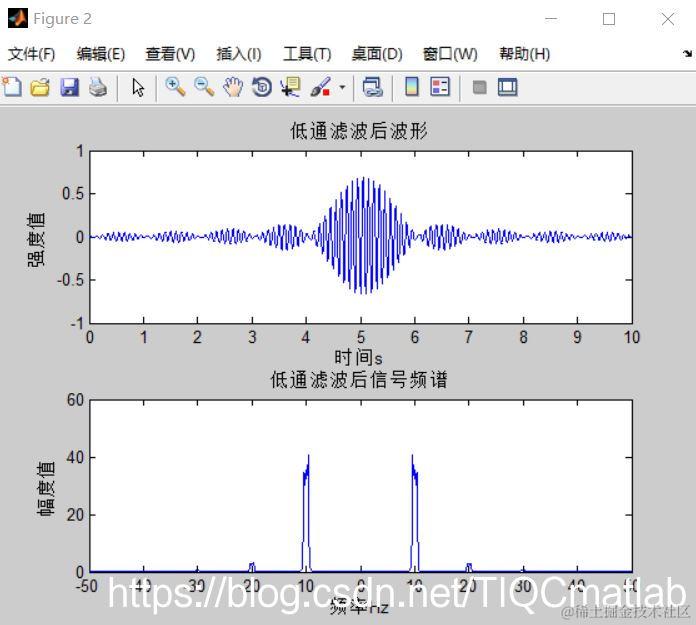Print the figure with the printer icon
Viewport: 696px width, 625px height.
[98, 87]
